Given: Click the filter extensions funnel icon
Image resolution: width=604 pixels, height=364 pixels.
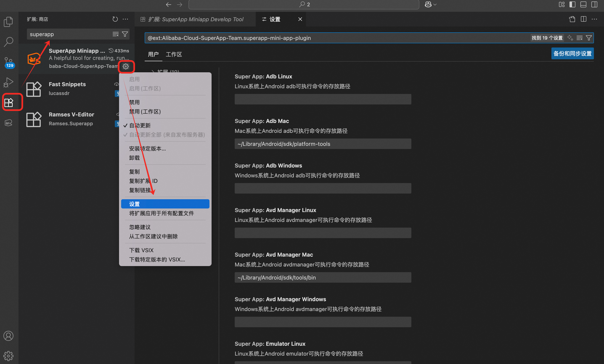Looking at the screenshot, I should 125,34.
